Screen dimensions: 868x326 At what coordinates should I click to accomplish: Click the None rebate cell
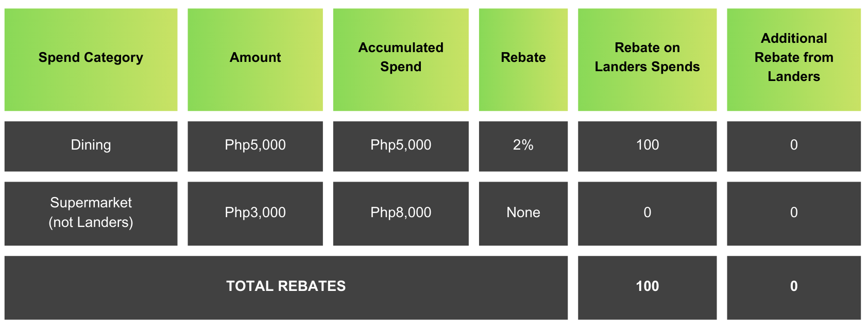(523, 213)
